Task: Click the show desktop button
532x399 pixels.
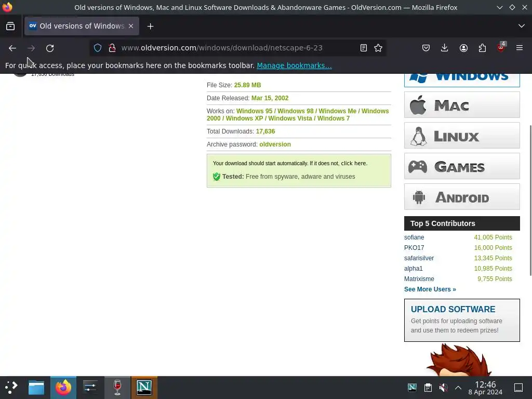Action: 518,388
